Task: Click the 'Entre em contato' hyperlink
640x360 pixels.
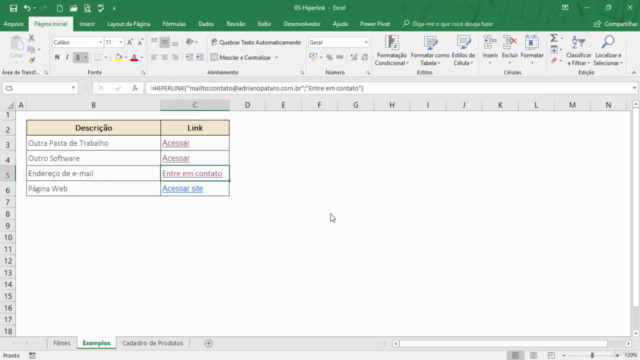Action: 192,173
